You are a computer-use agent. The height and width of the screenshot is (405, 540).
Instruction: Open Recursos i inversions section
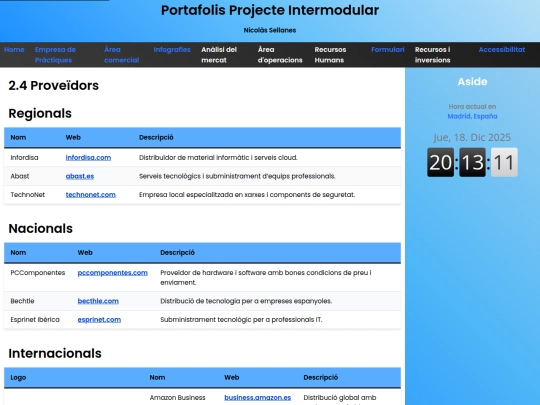coord(433,55)
